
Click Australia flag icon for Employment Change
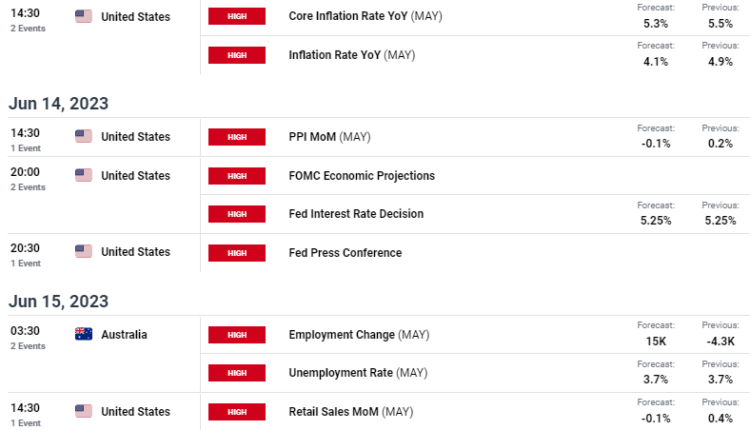84,334
